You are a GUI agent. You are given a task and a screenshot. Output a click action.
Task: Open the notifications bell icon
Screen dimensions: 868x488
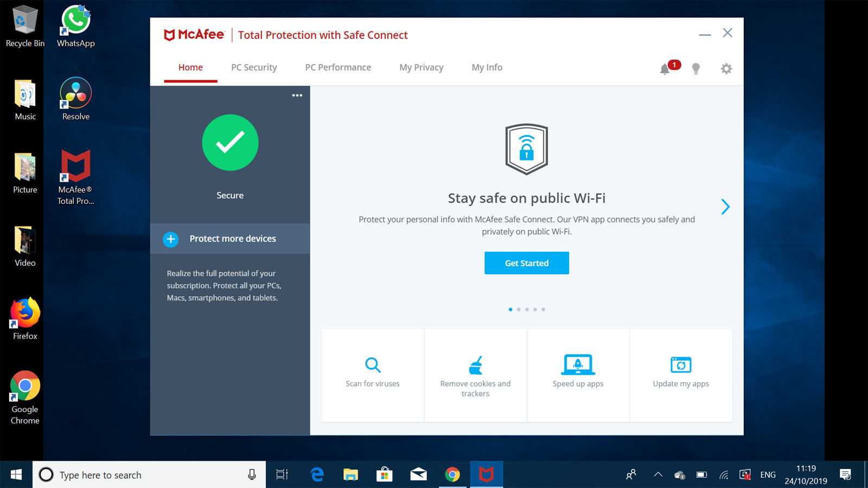tap(665, 69)
